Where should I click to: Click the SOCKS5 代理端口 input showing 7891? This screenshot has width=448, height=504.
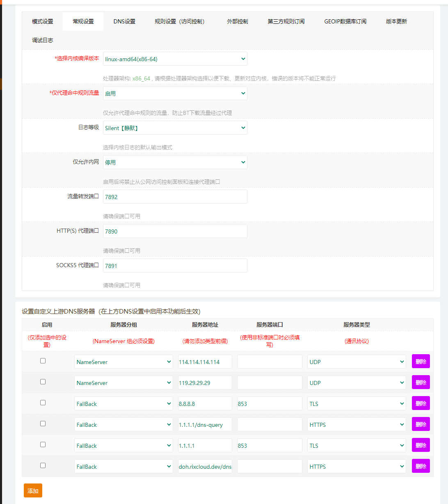(x=175, y=265)
